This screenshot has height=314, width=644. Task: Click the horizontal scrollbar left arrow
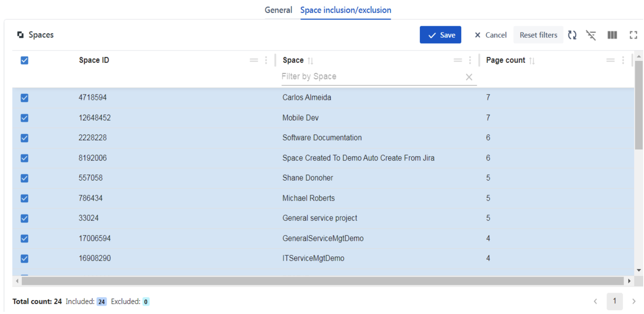coord(17,281)
